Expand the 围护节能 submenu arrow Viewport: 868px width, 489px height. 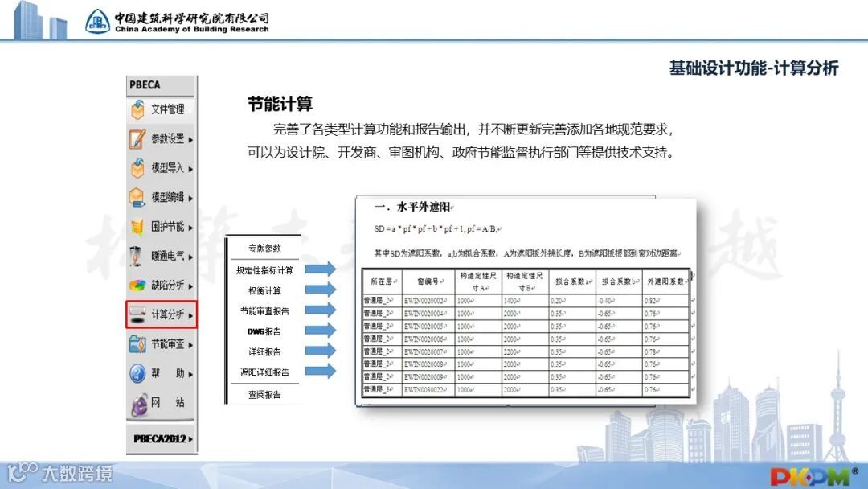tap(190, 228)
